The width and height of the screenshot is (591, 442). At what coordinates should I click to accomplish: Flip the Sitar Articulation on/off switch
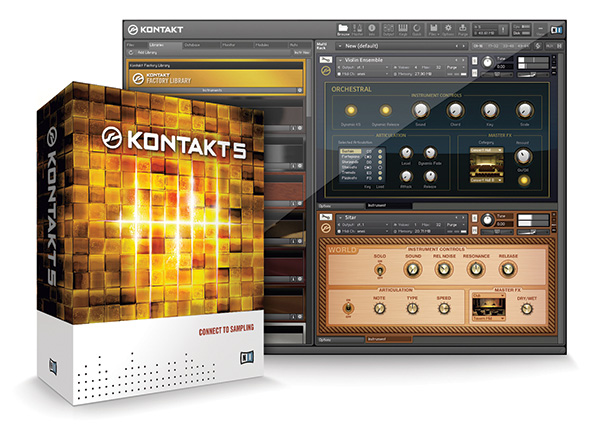point(348,308)
